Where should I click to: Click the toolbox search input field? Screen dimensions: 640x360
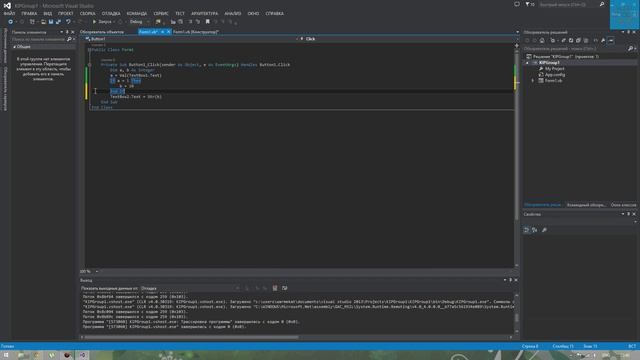point(38,39)
